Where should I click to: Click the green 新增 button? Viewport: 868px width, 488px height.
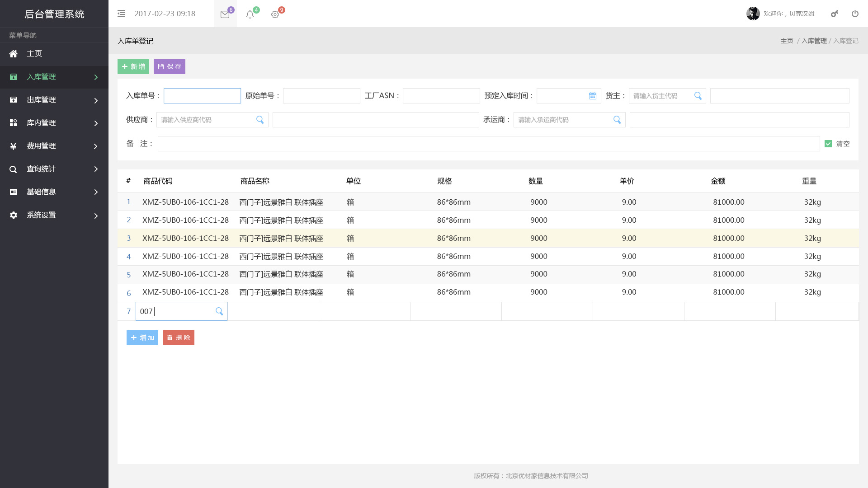(133, 66)
